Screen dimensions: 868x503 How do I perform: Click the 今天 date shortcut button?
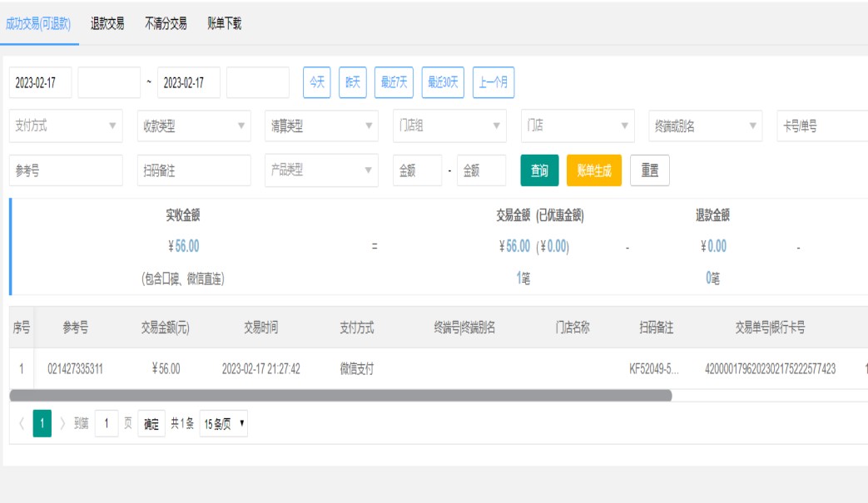(x=317, y=82)
